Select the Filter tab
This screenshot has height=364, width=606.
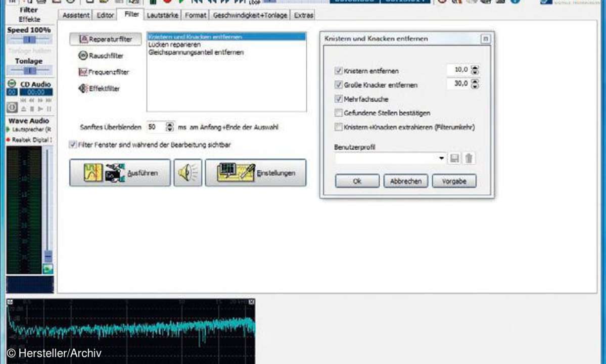(131, 14)
